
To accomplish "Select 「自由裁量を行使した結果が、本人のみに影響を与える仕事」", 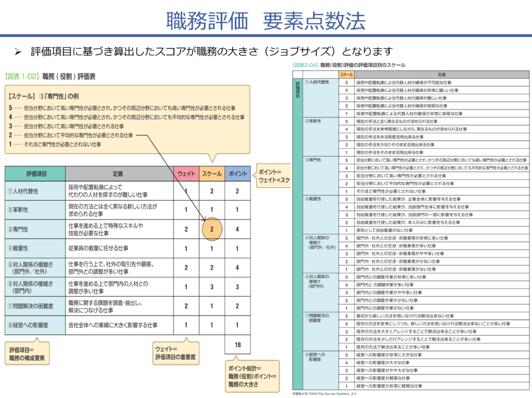I will [408, 223].
